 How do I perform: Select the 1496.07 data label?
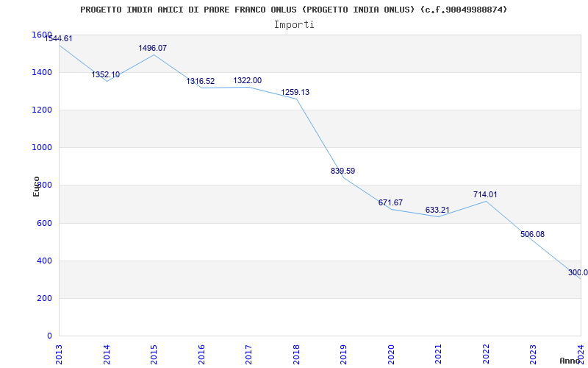(153, 48)
